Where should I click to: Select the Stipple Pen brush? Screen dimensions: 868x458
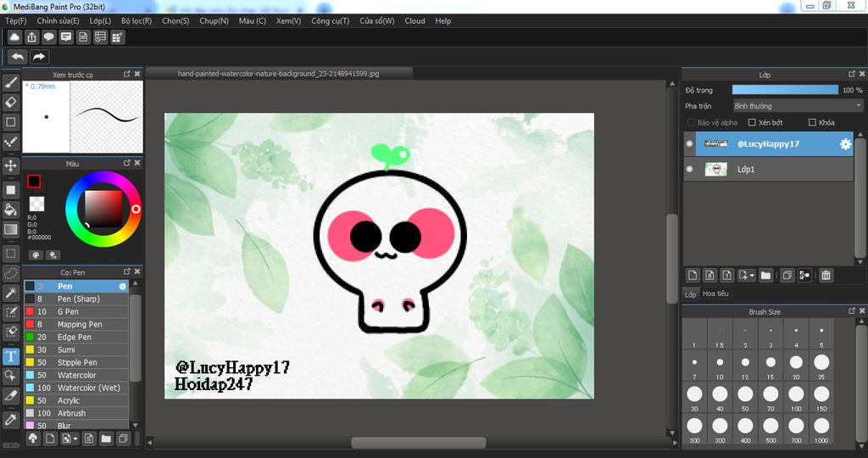tap(76, 363)
